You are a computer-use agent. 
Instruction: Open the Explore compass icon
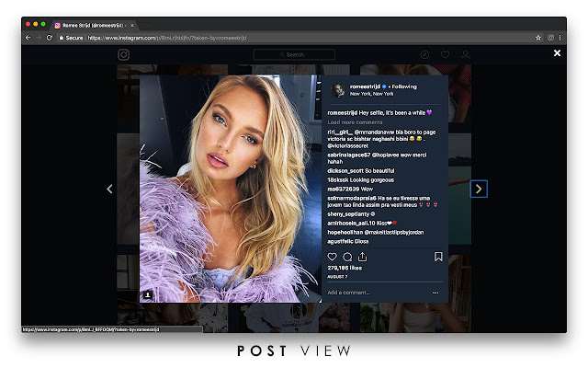424,55
